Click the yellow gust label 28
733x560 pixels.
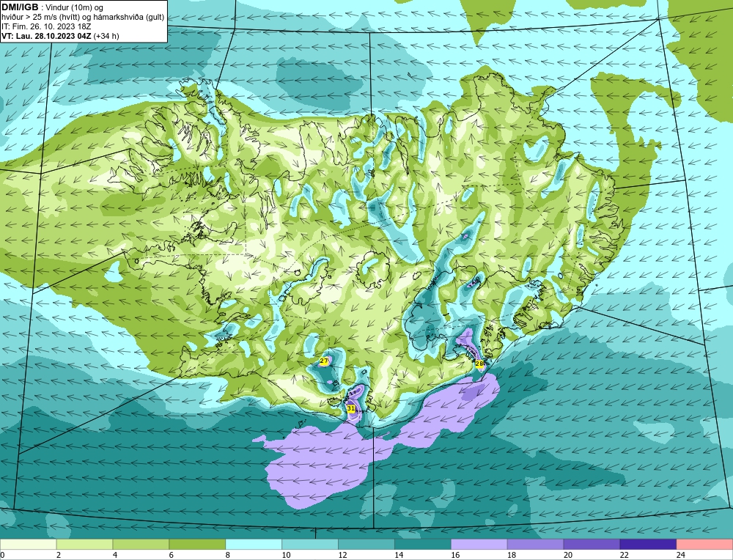[x=479, y=364]
